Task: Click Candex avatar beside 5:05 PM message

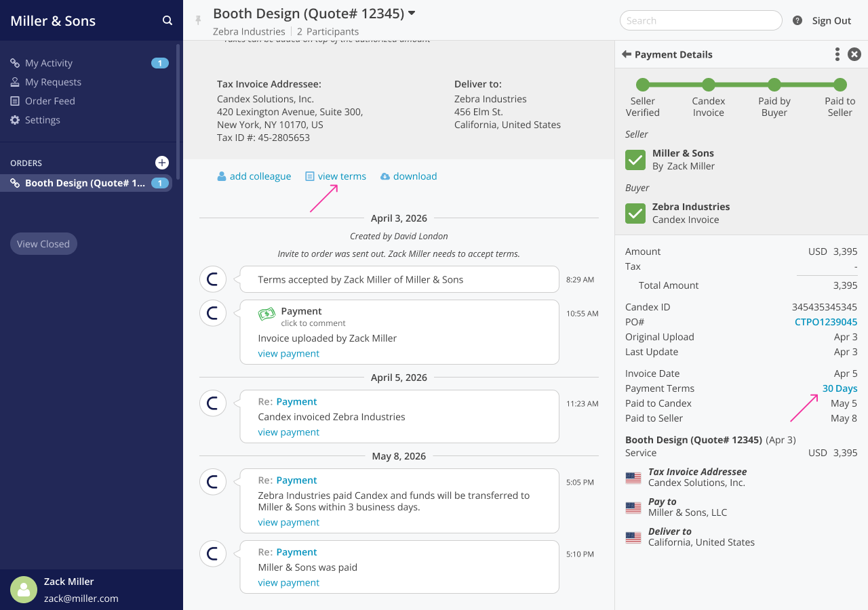Action: [213, 482]
